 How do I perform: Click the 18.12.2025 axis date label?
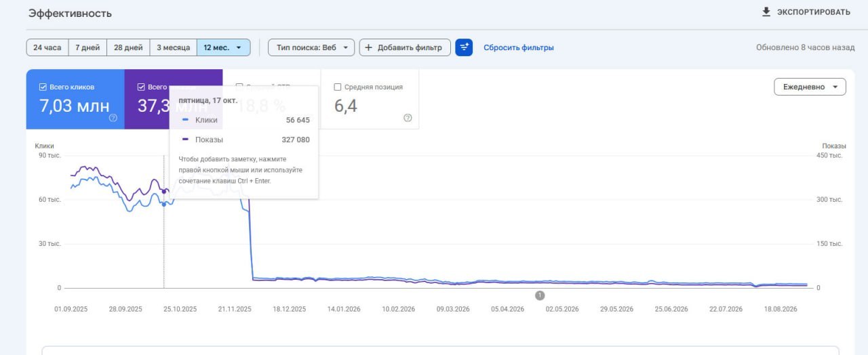click(289, 309)
